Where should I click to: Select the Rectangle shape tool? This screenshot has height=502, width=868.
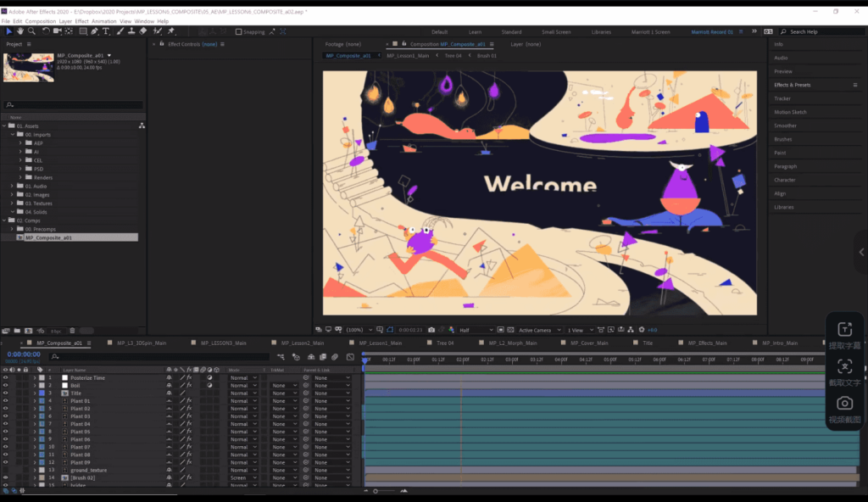tap(83, 31)
